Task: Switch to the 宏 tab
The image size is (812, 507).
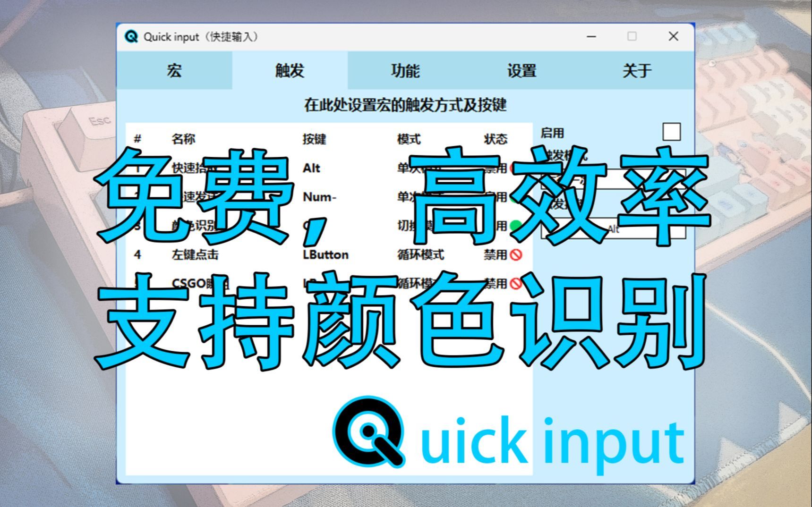Action: pos(174,71)
